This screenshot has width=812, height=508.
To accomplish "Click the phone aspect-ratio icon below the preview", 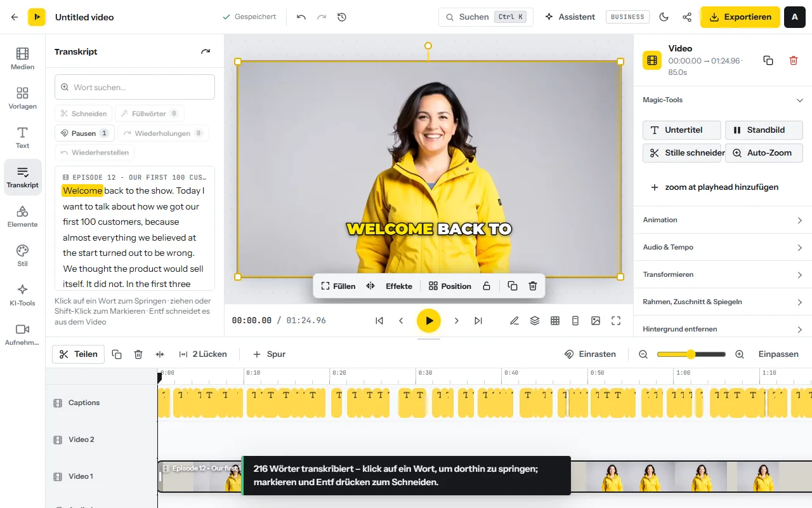I will 575,321.
